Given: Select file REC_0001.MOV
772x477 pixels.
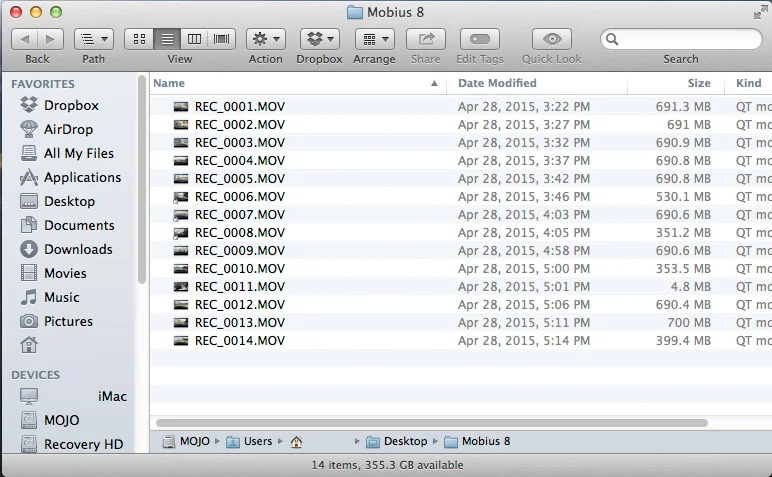Looking at the screenshot, I should coord(239,107).
